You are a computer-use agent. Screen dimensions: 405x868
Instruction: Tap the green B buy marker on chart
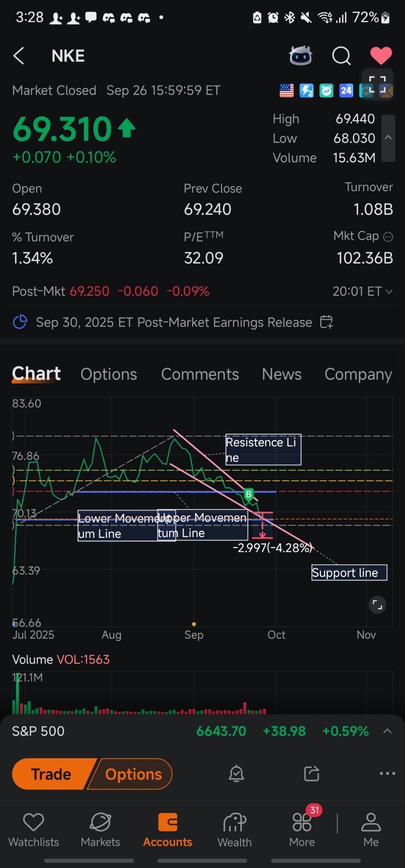[x=249, y=494]
